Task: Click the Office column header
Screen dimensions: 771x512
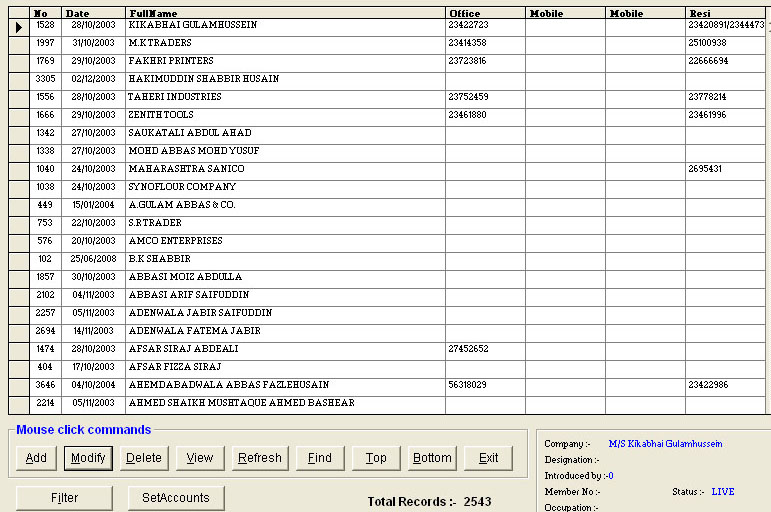Action: pyautogui.click(x=485, y=13)
